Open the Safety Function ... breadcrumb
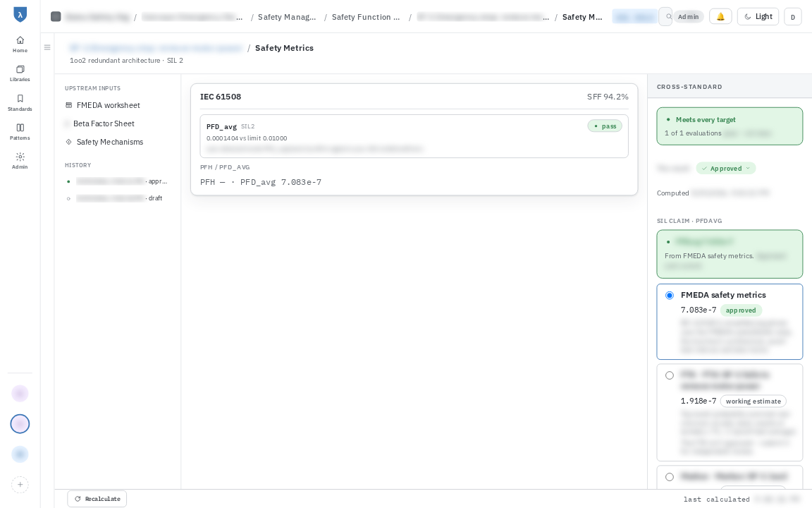This screenshot has width=812, height=508. [x=366, y=17]
